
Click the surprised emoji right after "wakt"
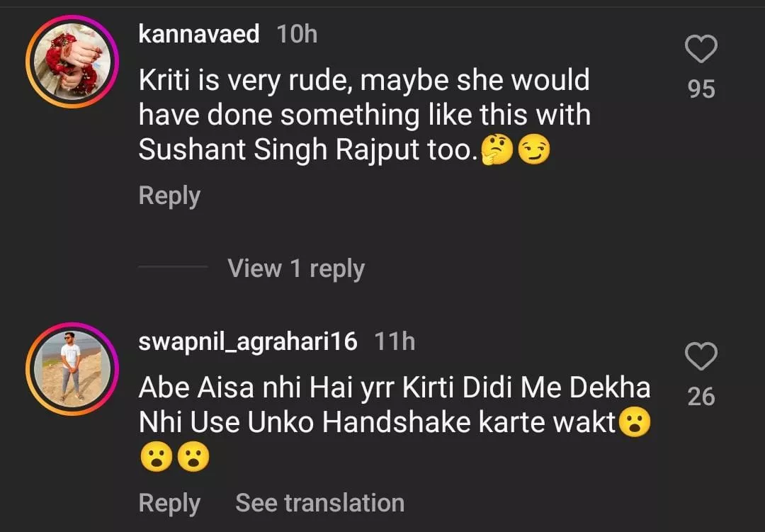point(634,424)
